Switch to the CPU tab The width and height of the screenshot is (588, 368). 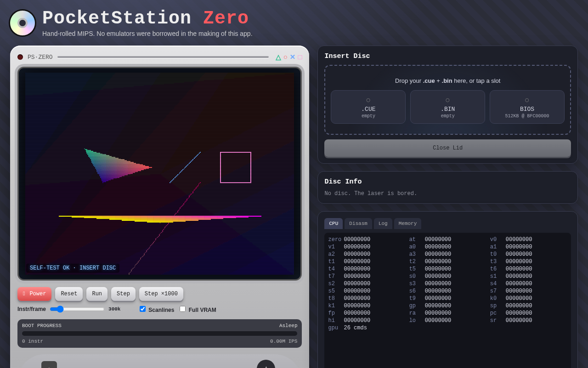(334, 224)
